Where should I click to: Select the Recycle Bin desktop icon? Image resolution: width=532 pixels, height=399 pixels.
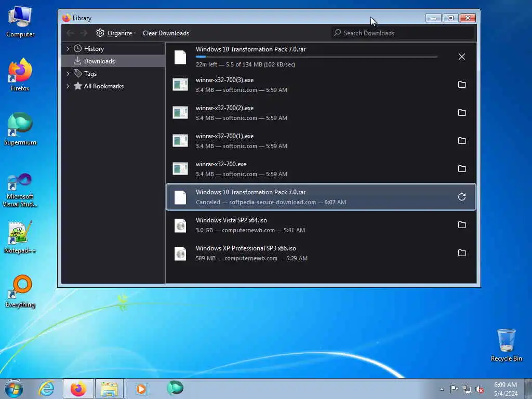coord(506,345)
